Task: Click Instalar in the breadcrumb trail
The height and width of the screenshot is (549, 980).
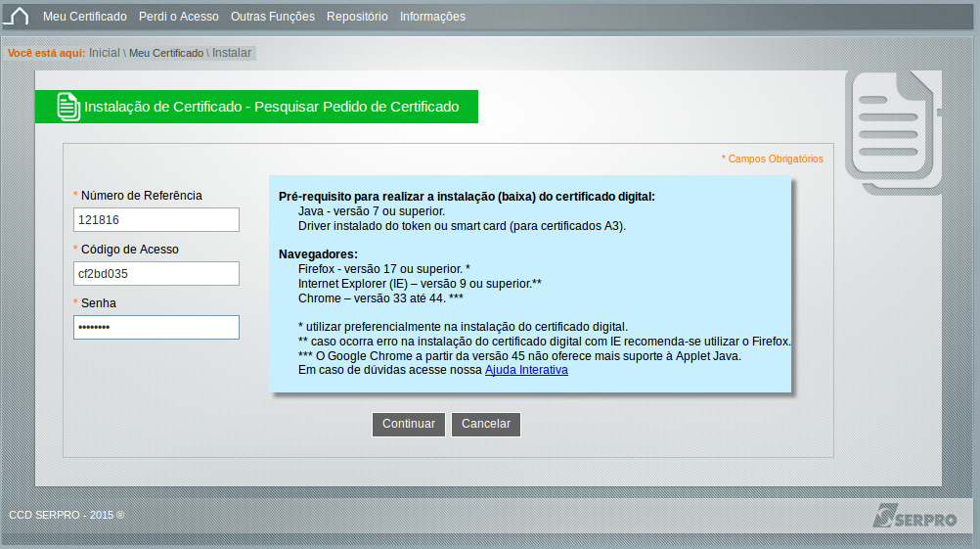Action: pos(232,53)
